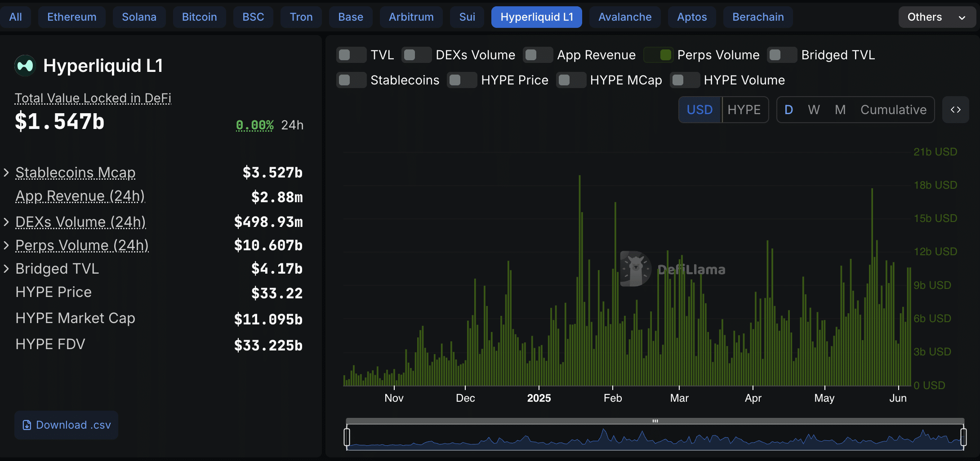Select the Hyperliquid L1 tab
Image resolution: width=980 pixels, height=461 pixels.
coord(537,17)
